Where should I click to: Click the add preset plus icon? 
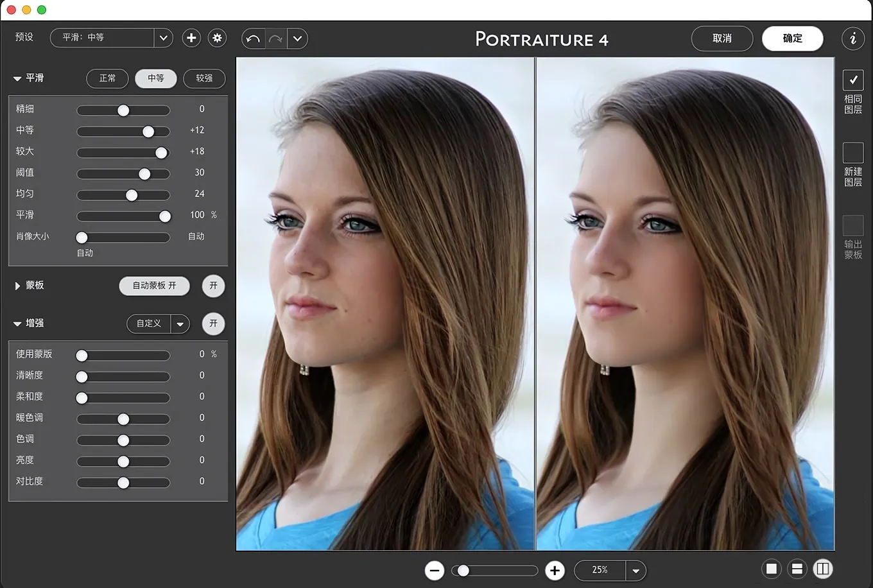tap(191, 38)
